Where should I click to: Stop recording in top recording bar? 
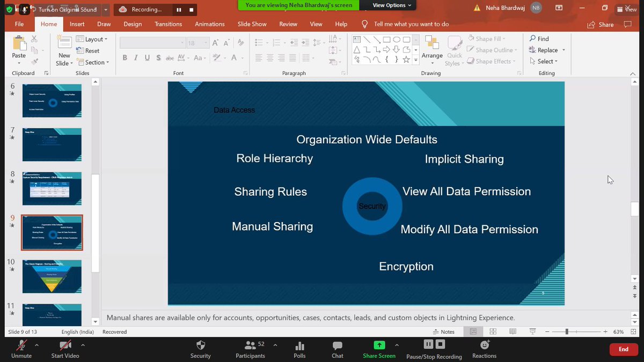point(191,9)
